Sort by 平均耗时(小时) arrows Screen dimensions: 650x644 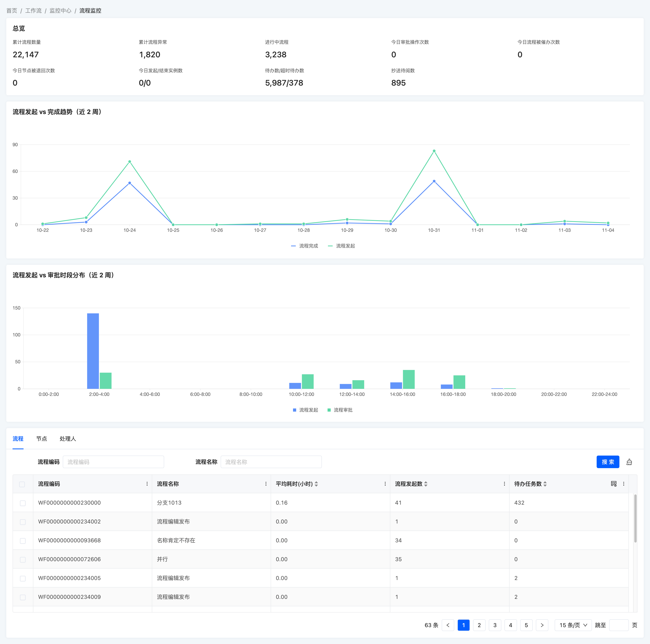point(316,484)
